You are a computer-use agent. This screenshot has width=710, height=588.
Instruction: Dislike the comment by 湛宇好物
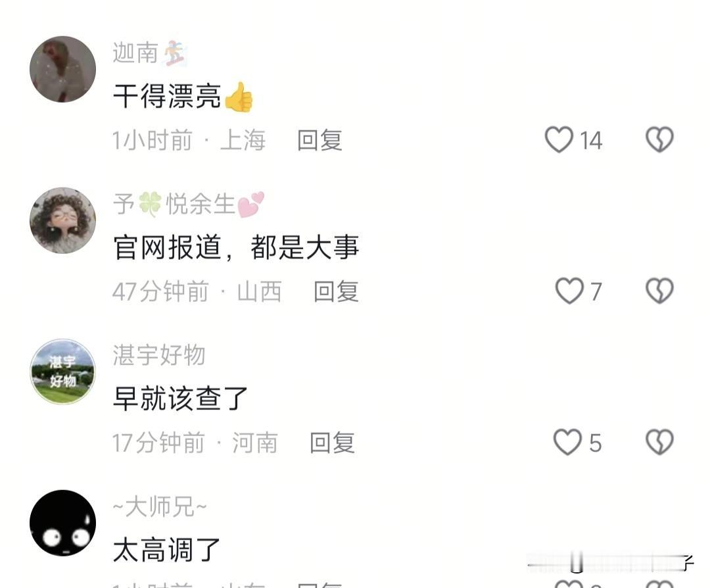[659, 442]
